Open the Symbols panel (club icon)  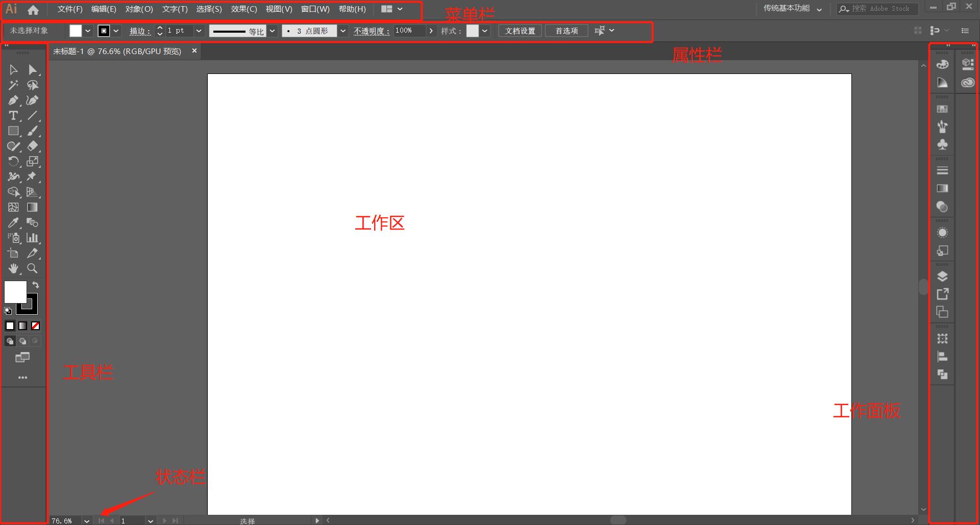942,145
